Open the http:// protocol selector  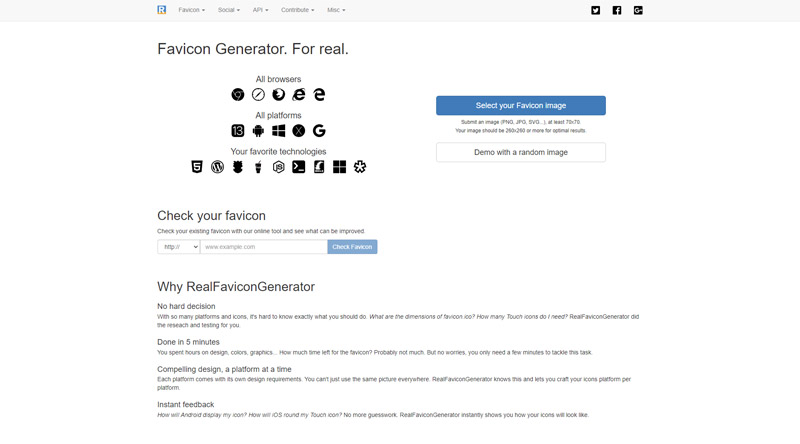(179, 247)
